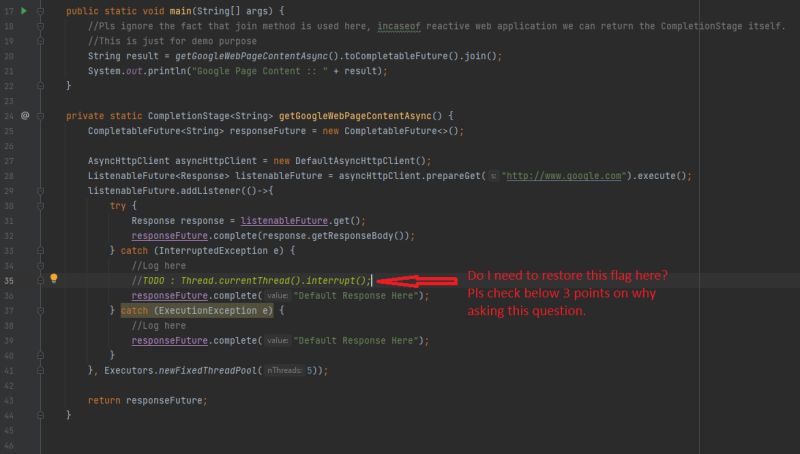Click "Default Response Here" string on line 39
Image resolution: width=800 pixels, height=454 pixels.
[x=356, y=341]
